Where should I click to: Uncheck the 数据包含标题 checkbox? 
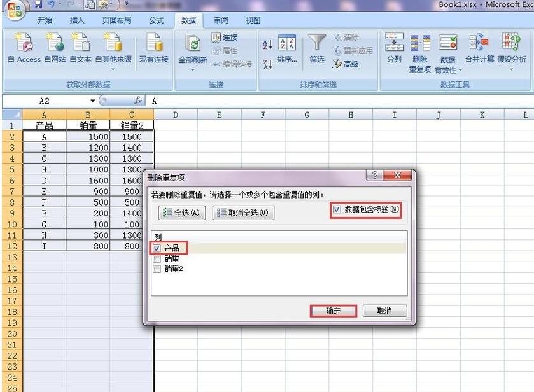point(337,211)
